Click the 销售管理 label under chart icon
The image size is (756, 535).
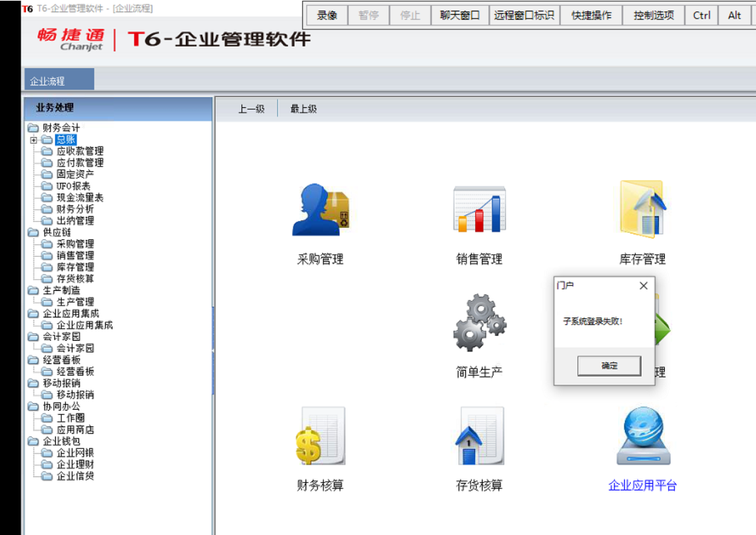coord(480,260)
